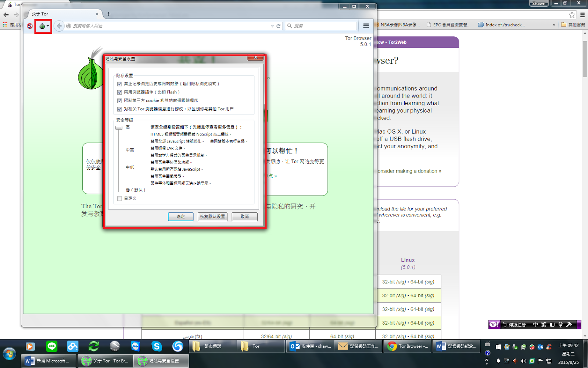Click the green sync arrows taskbar icon

(x=94, y=346)
